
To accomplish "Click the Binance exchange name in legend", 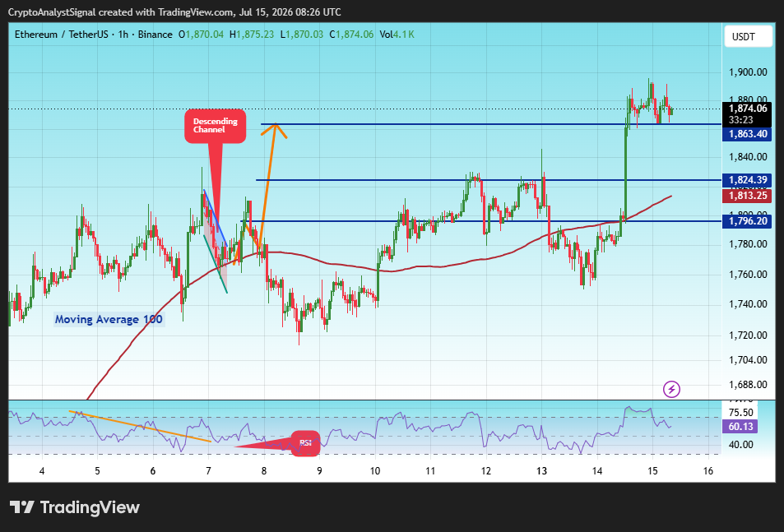I will tap(155, 35).
